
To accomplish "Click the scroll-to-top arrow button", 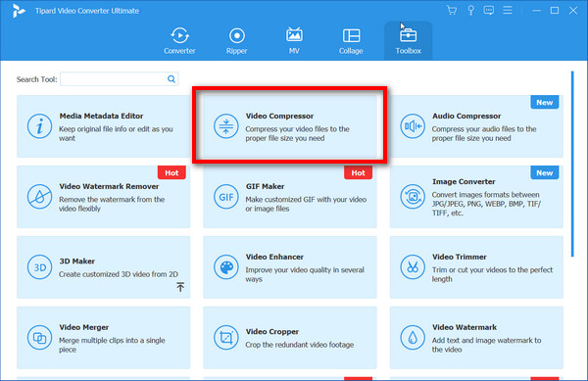I will coord(180,287).
